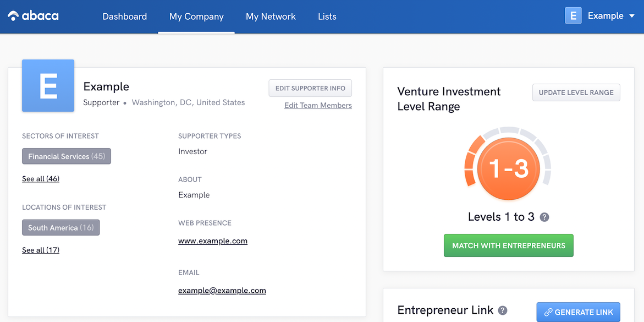Click the Abaca logo icon

(13, 16)
